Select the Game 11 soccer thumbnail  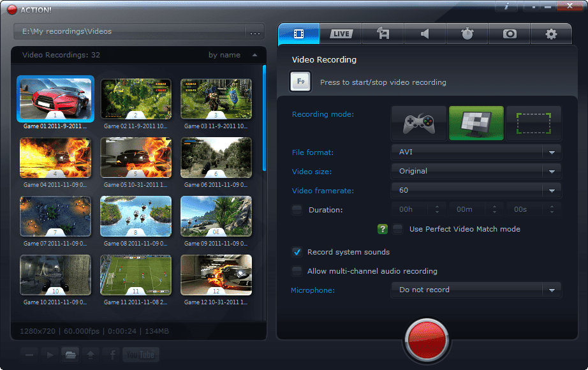click(136, 275)
